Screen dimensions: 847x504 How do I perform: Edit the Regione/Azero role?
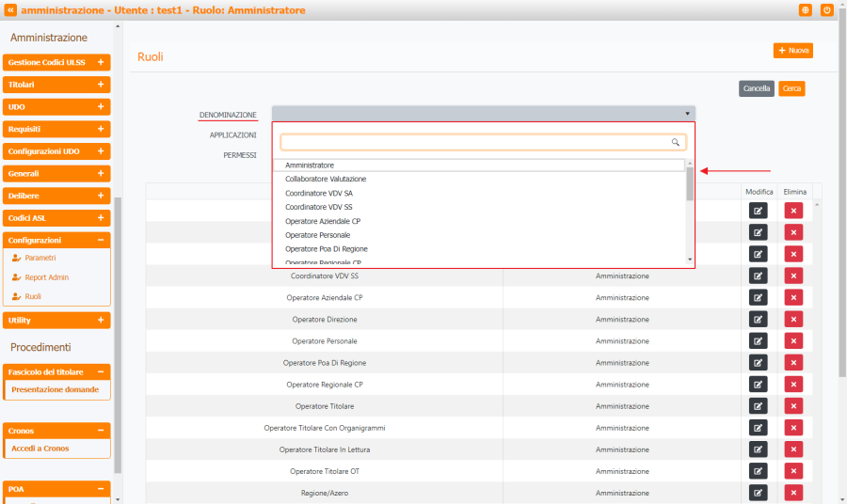point(758,493)
